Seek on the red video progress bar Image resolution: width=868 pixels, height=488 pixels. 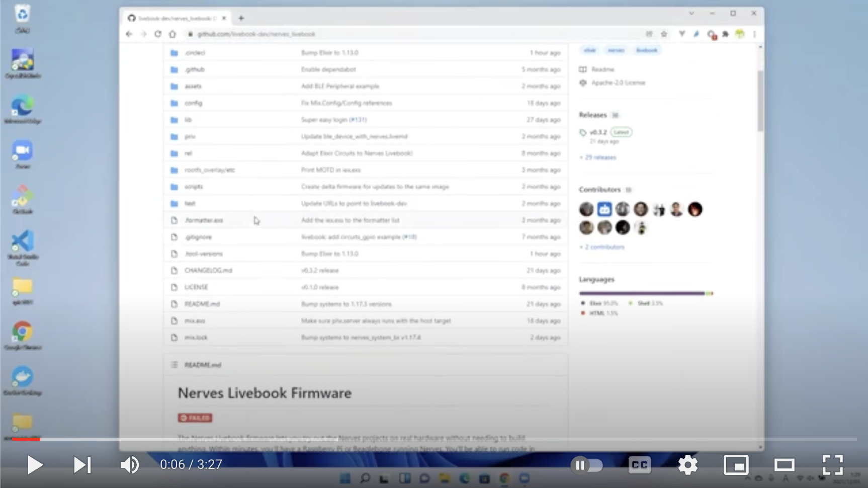26,439
